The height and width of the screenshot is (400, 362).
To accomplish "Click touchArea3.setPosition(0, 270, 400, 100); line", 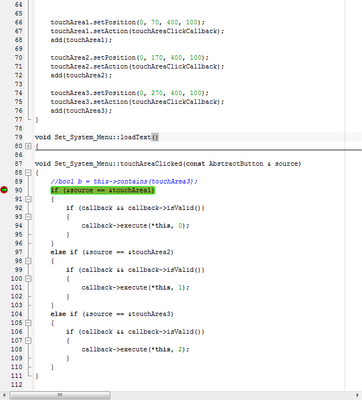I will click(130, 93).
